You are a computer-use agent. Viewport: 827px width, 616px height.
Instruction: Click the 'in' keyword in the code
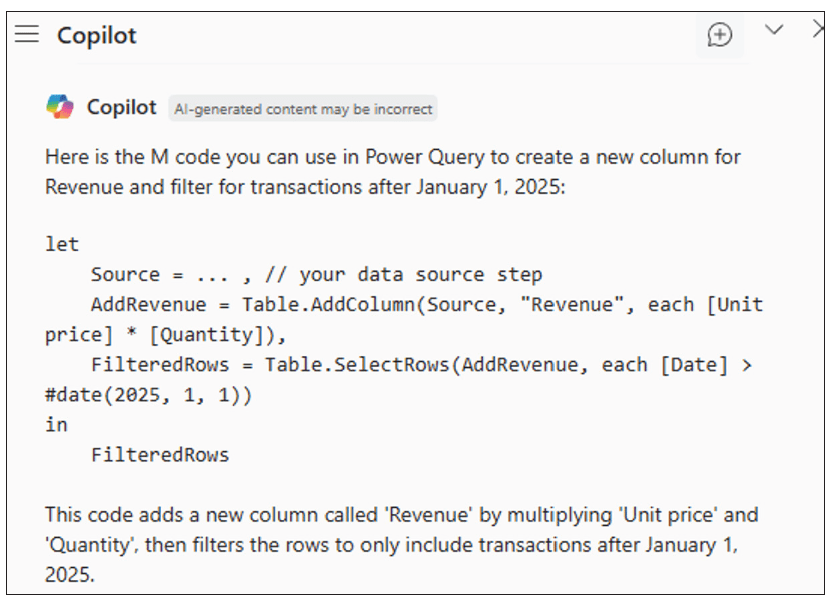pos(56,424)
